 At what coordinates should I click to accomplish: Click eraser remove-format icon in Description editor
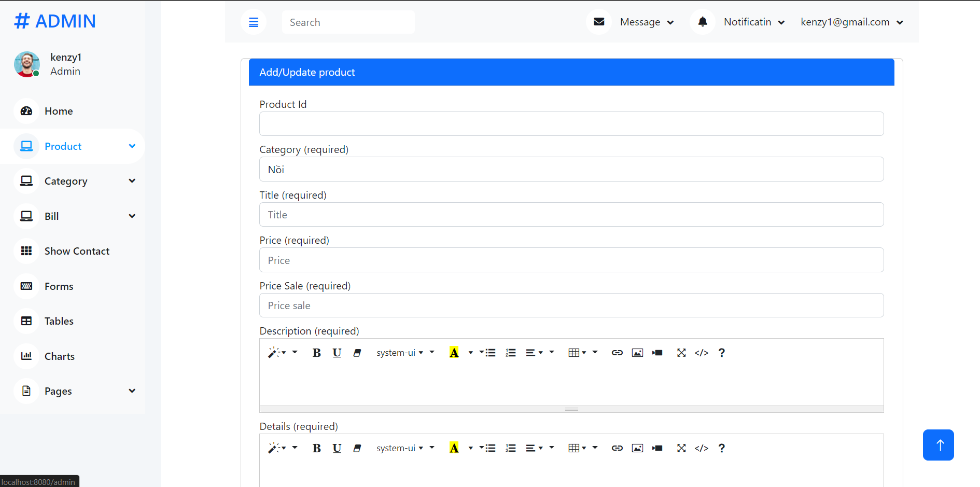pyautogui.click(x=357, y=353)
